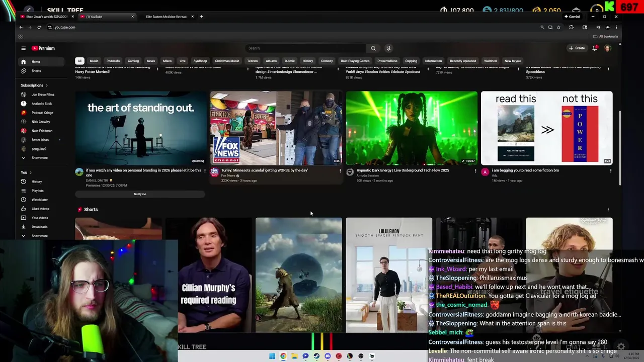Open Cillian Murphy's required reading Short
The height and width of the screenshot is (362, 644).
pyautogui.click(x=208, y=275)
